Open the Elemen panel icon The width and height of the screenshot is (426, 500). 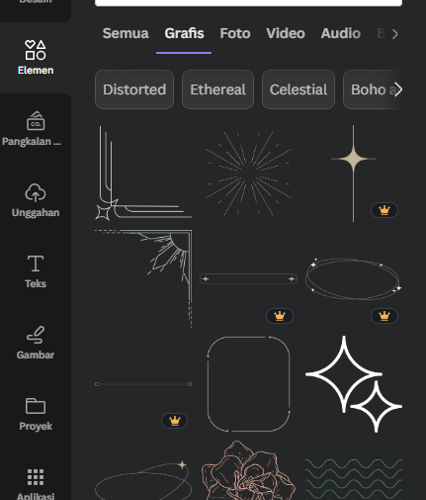(x=36, y=50)
